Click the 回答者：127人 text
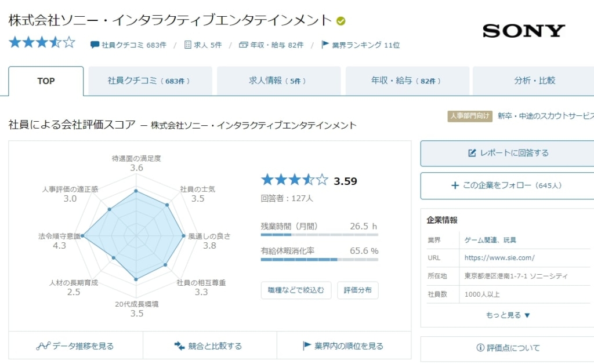This screenshot has width=594, height=364. (x=287, y=198)
